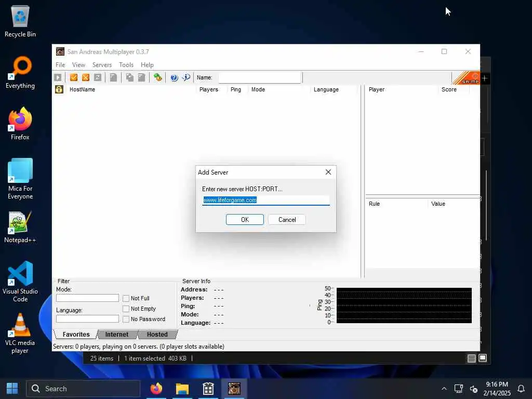Click the Add Server checkmark toolbar icon
This screenshot has height=399, width=532.
click(74, 78)
